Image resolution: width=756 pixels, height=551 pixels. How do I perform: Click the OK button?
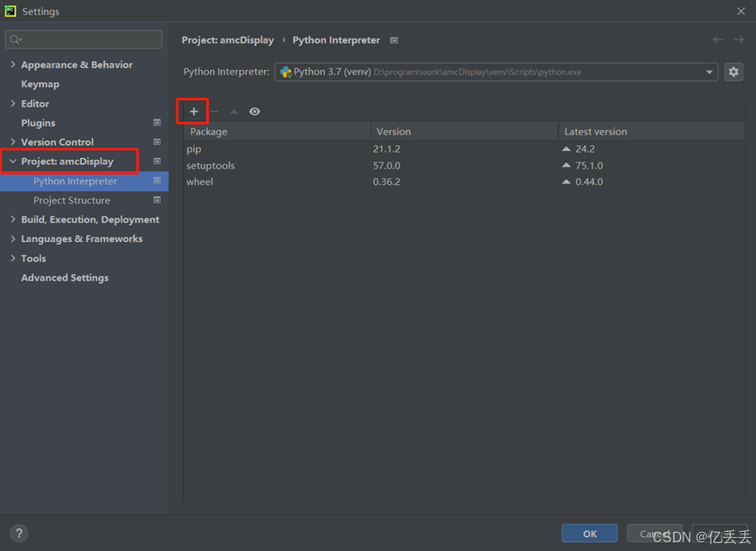point(589,534)
